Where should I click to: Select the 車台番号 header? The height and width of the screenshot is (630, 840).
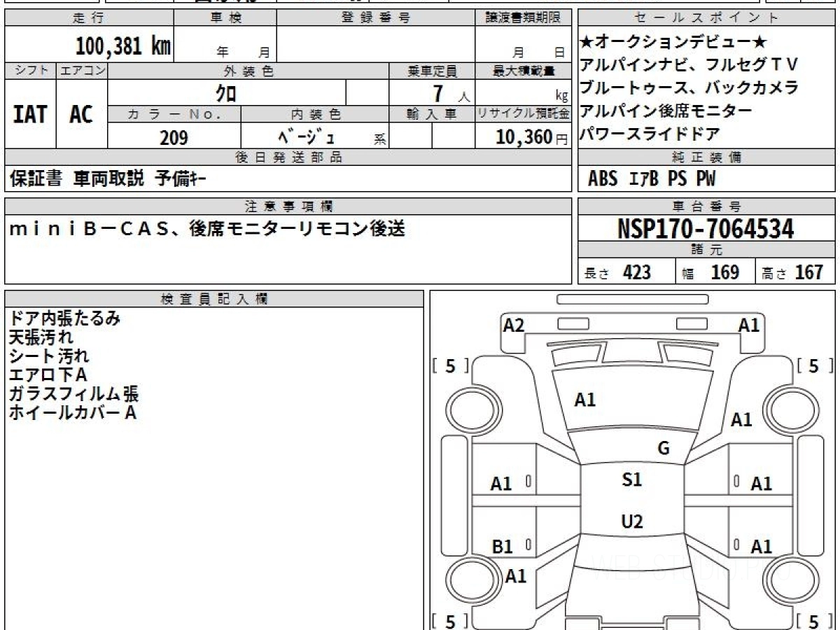(x=706, y=206)
